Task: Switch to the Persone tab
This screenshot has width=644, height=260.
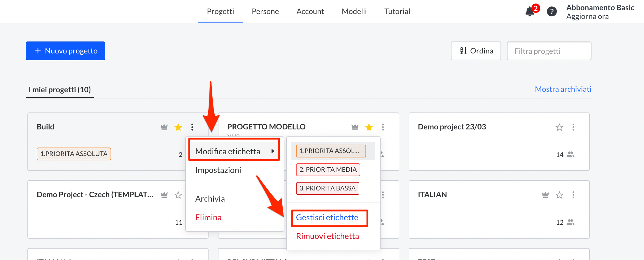Action: coord(265,11)
